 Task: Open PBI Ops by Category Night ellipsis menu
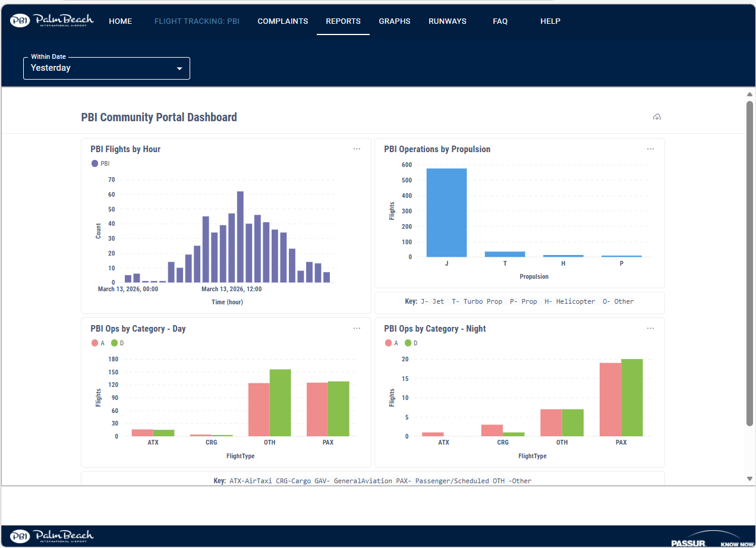650,329
